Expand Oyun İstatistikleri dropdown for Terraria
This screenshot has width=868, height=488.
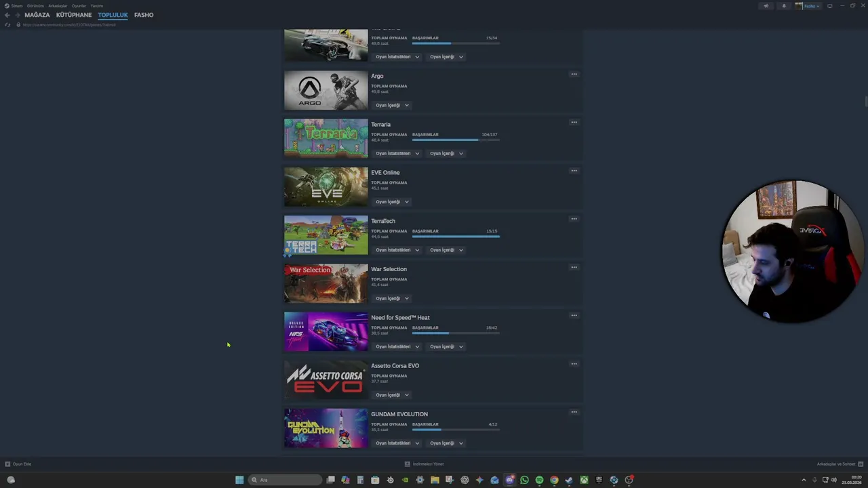pyautogui.click(x=397, y=153)
